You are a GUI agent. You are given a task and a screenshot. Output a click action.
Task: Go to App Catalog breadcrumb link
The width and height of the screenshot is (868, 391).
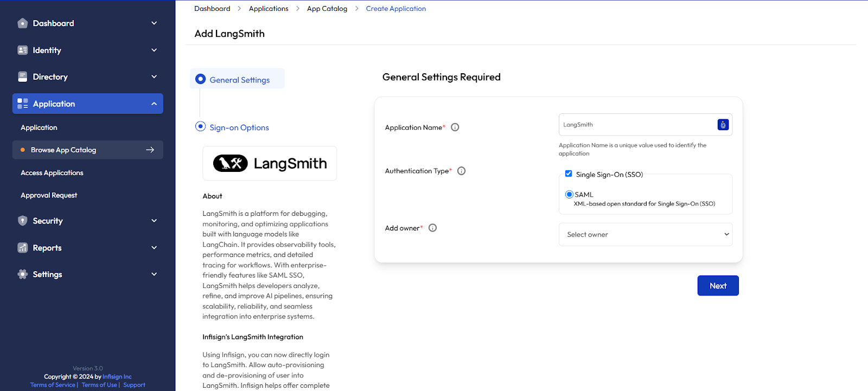click(x=327, y=9)
